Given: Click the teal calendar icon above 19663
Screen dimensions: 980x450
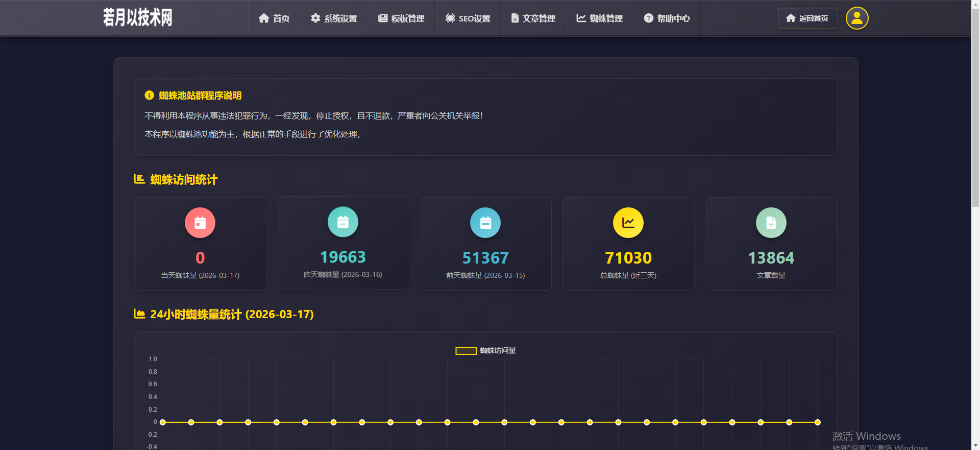Looking at the screenshot, I should (343, 222).
